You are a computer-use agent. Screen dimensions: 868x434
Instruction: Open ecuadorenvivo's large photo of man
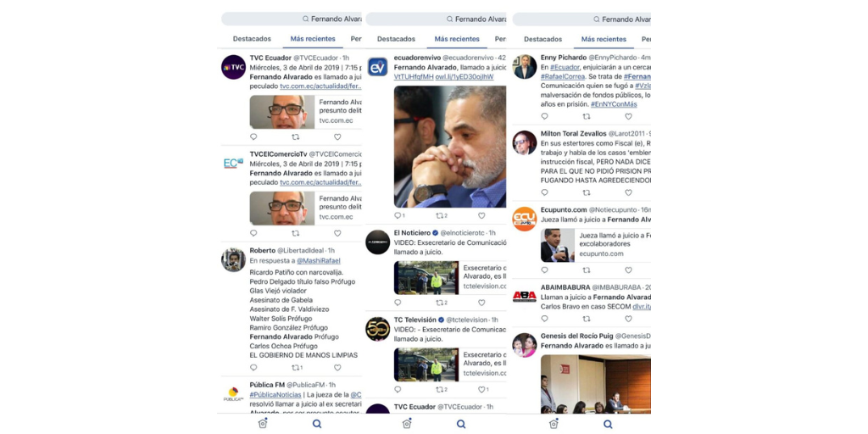click(450, 147)
